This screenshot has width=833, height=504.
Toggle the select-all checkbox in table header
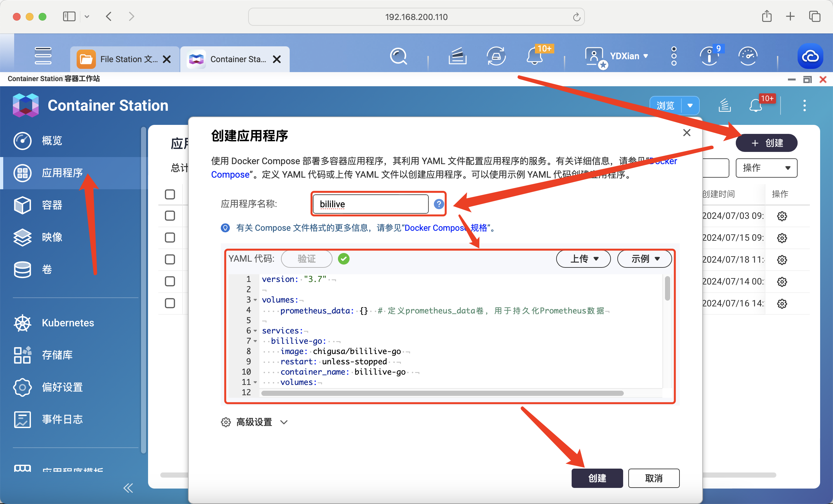(170, 194)
